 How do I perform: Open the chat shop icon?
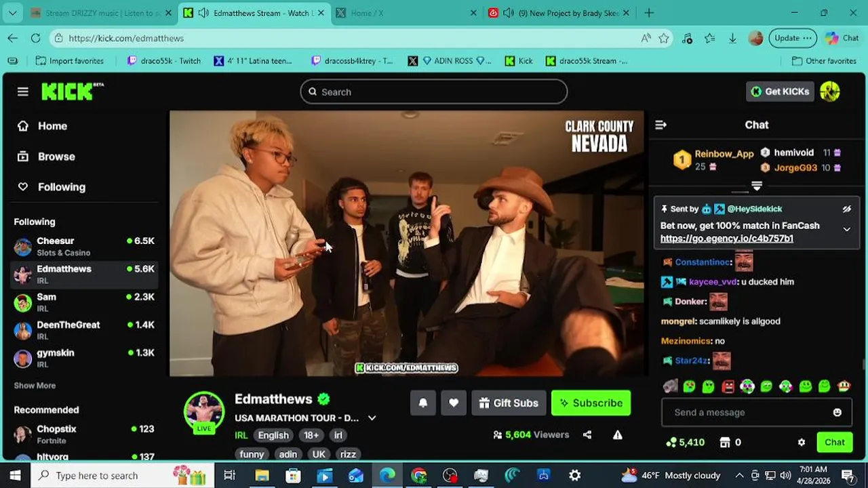click(725, 443)
